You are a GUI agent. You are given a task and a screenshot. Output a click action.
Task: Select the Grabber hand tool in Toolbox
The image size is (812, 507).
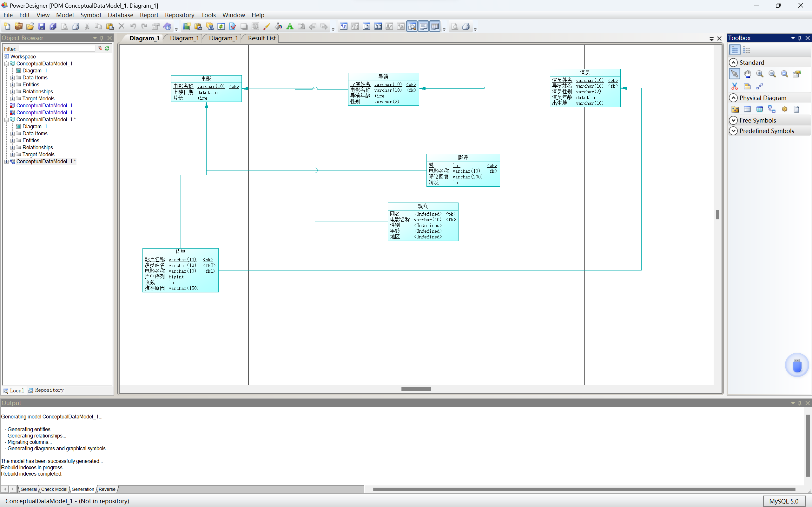[747, 74]
